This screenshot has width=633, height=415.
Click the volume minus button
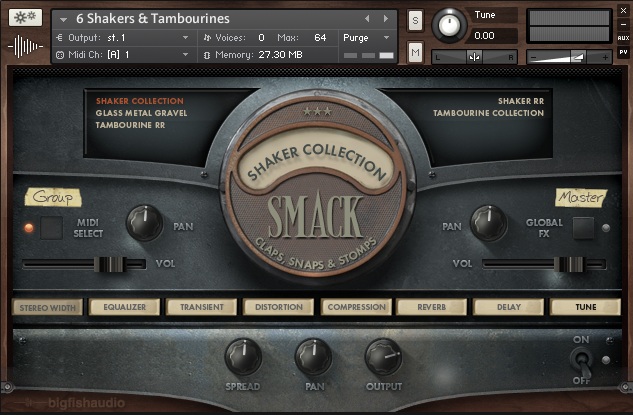tap(533, 57)
